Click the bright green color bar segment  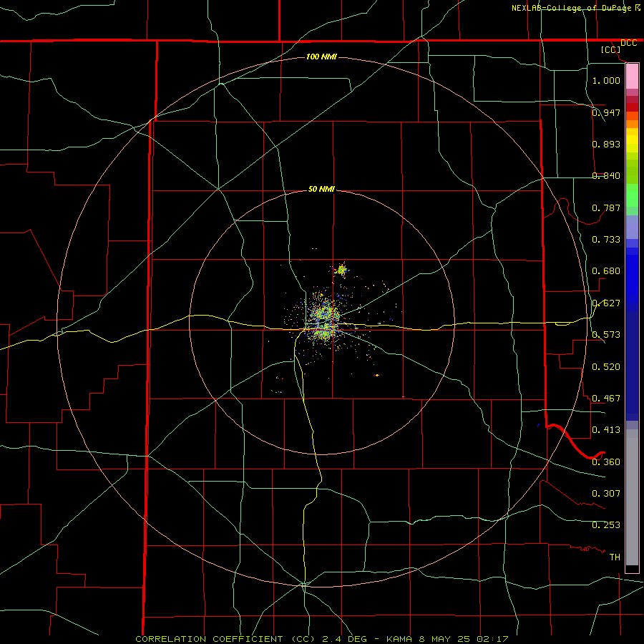tap(632, 195)
